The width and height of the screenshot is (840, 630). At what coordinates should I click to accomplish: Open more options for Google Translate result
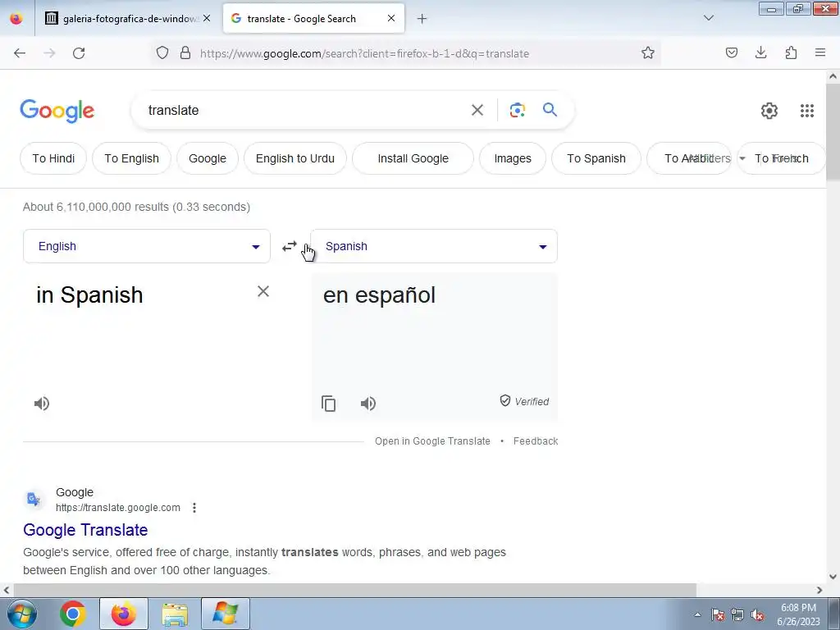point(194,507)
